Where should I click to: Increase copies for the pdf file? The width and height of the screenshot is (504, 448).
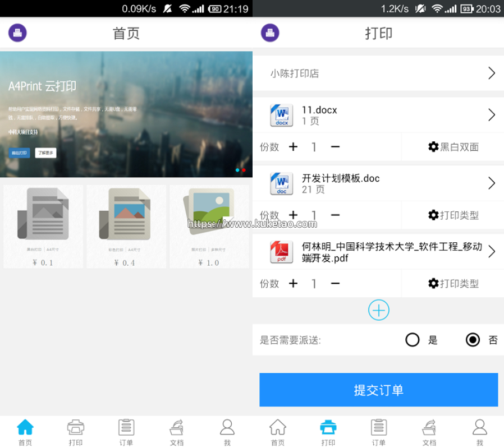tap(293, 283)
